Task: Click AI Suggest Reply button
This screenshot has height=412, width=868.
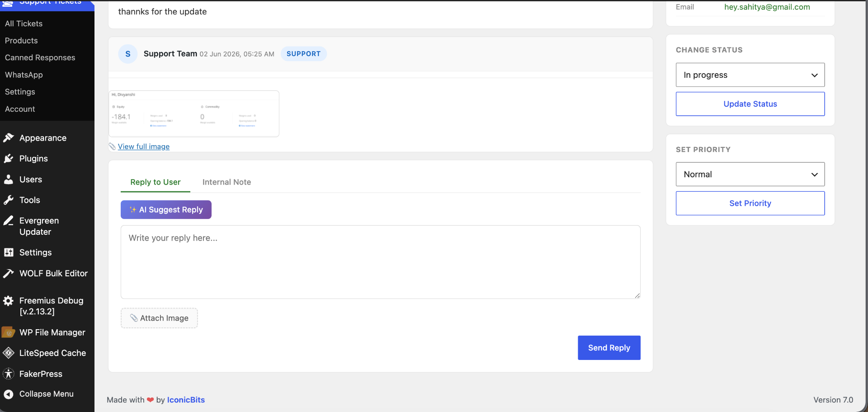Action: (166, 210)
